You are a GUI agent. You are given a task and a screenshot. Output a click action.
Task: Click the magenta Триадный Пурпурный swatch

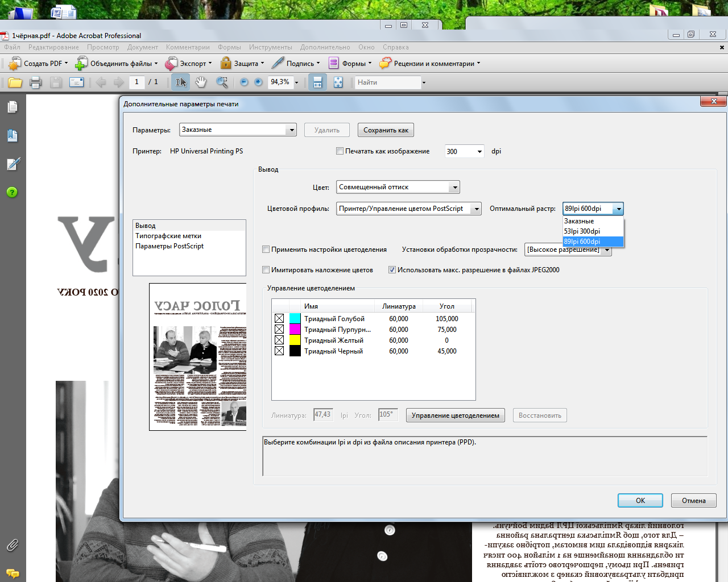point(295,329)
